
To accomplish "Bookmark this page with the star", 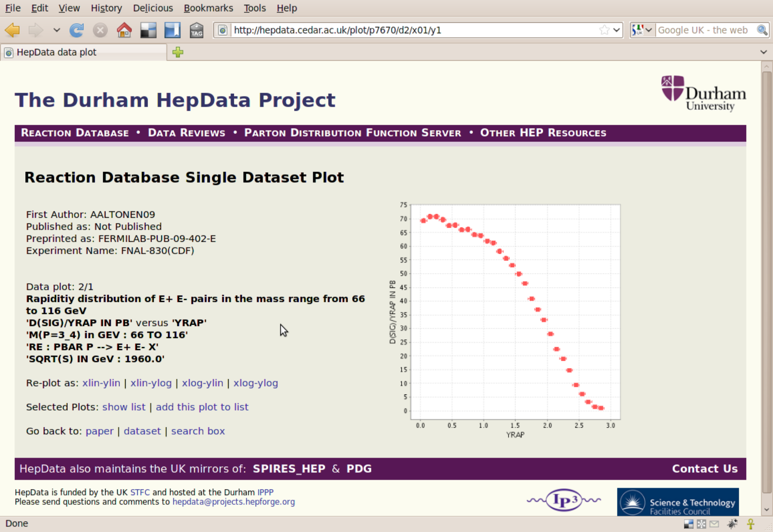I will (x=604, y=30).
